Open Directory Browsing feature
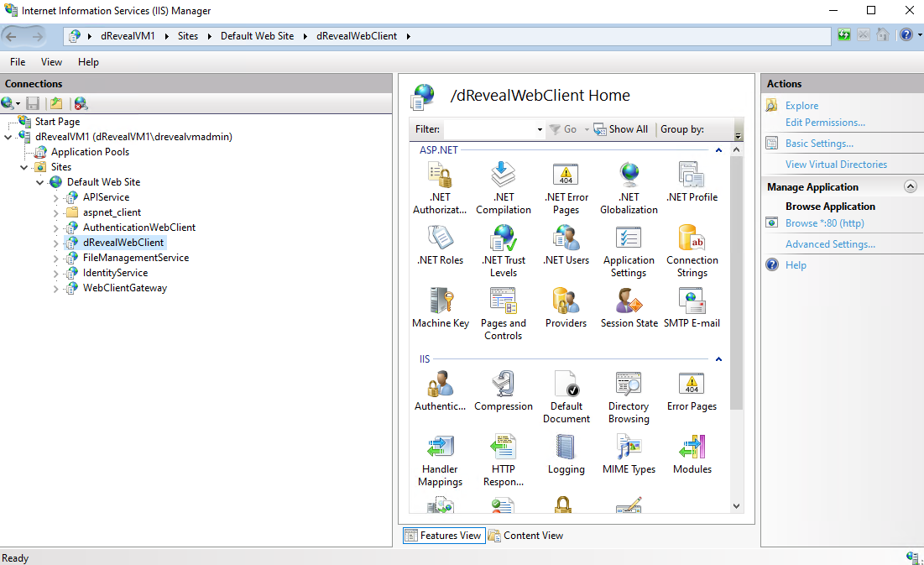The width and height of the screenshot is (924, 565). pos(629,397)
